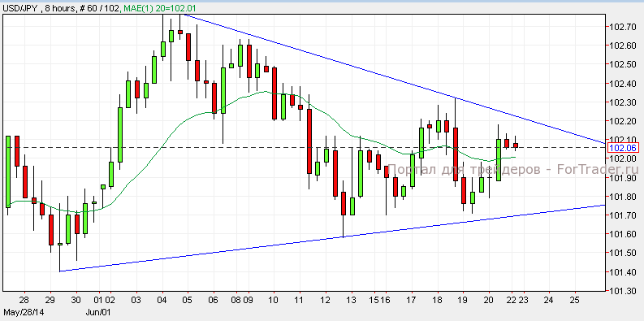Image resolution: width=644 pixels, height=321 pixels.
Task: Click date 06 on the time axis
Action: click(214, 300)
